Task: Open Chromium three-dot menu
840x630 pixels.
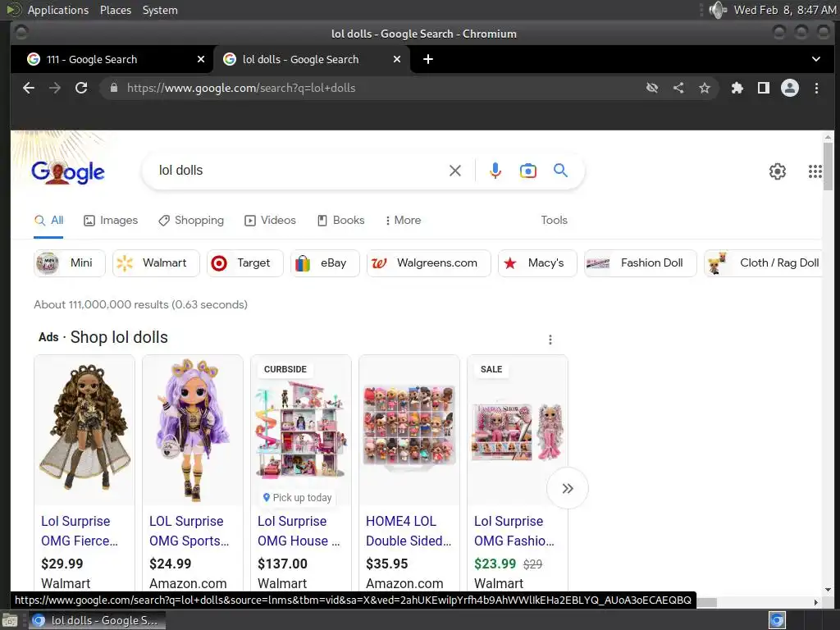Action: [x=816, y=88]
